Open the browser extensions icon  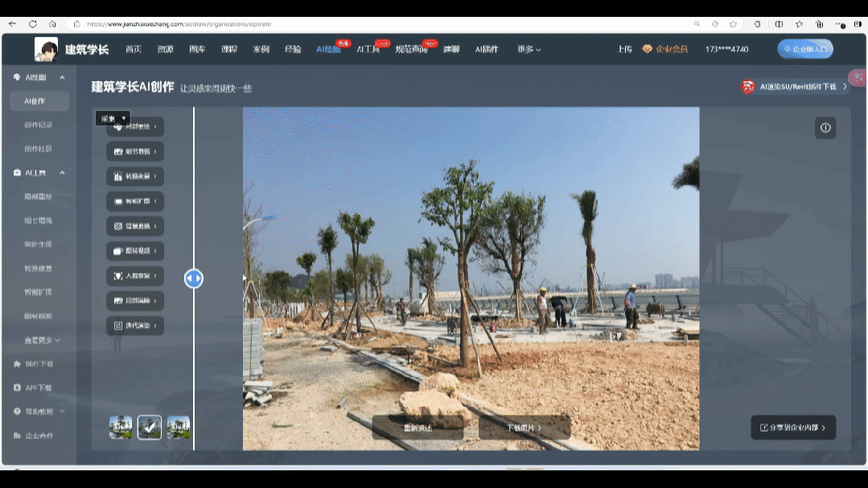click(x=757, y=24)
